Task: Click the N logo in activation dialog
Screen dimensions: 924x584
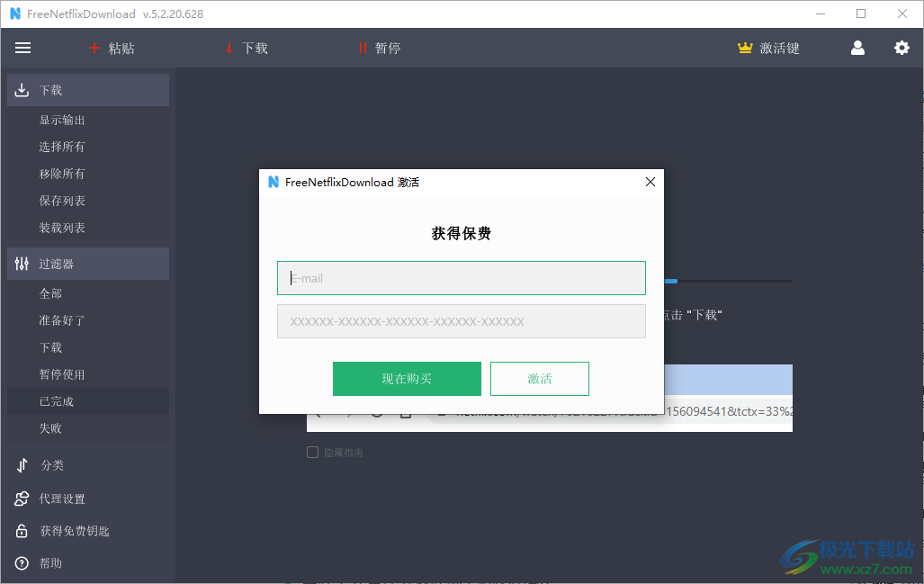Action: click(274, 182)
